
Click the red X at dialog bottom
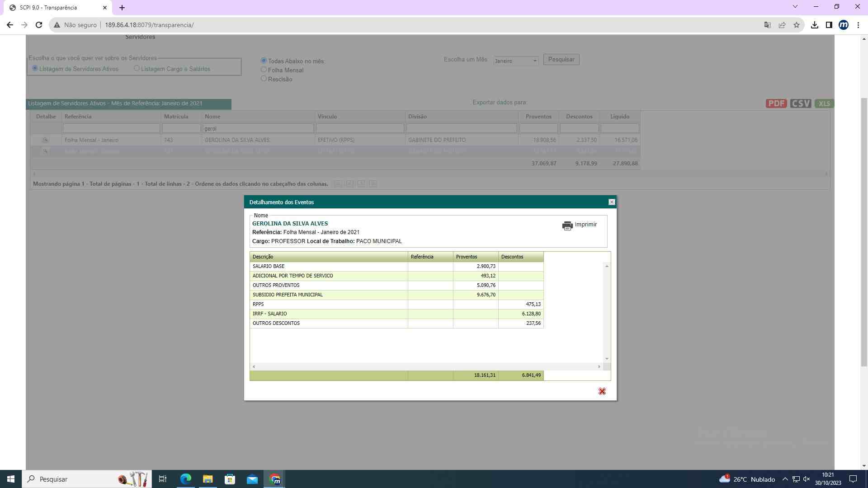[x=602, y=391]
